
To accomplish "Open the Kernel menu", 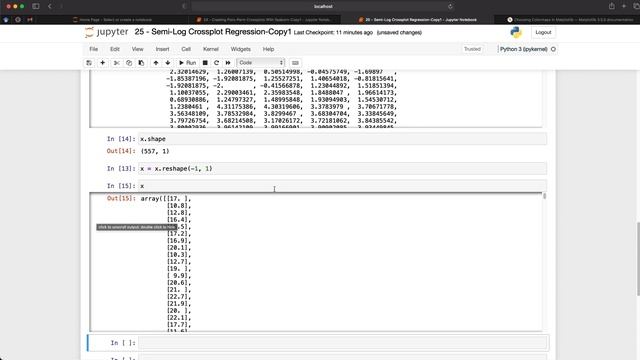I will (211, 49).
